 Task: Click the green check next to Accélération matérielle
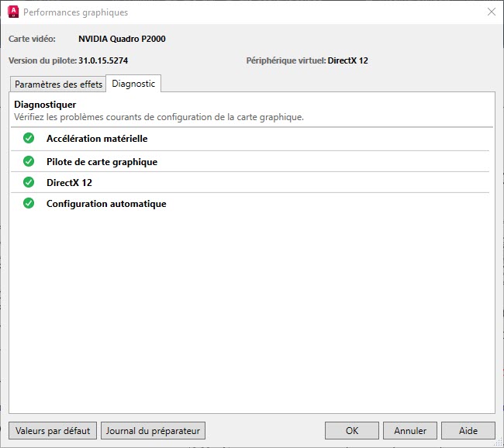[x=29, y=139]
